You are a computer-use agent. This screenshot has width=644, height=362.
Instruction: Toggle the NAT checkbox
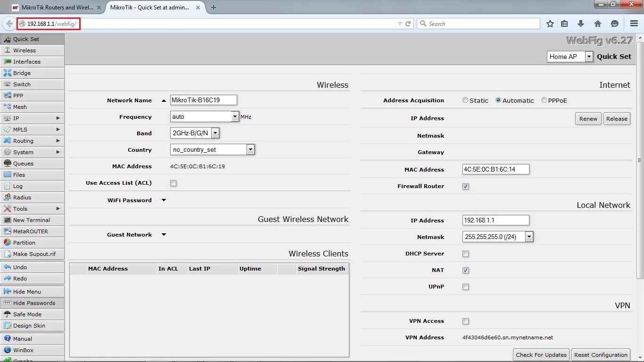click(x=465, y=270)
